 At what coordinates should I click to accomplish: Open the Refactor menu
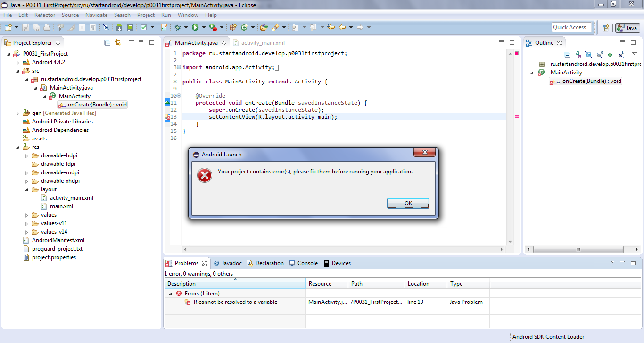point(45,15)
